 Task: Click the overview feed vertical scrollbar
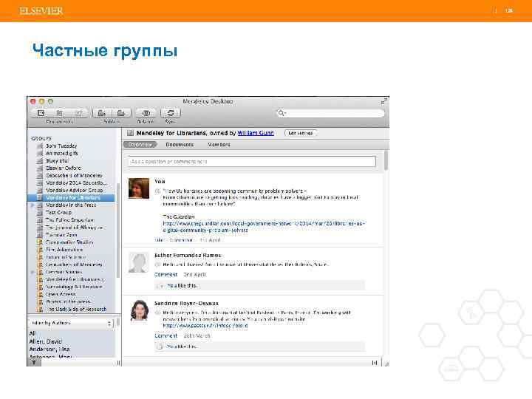(386, 160)
